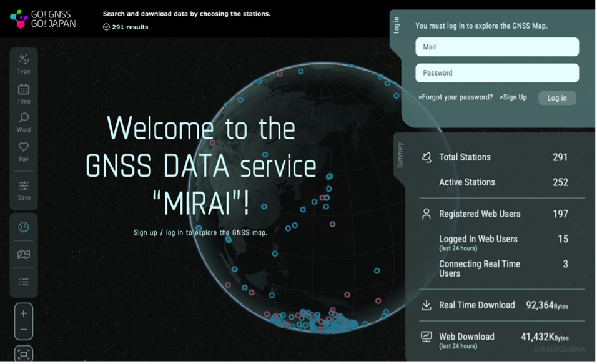Select the Log in side tab
This screenshot has height=364, width=597.
pyautogui.click(x=397, y=25)
